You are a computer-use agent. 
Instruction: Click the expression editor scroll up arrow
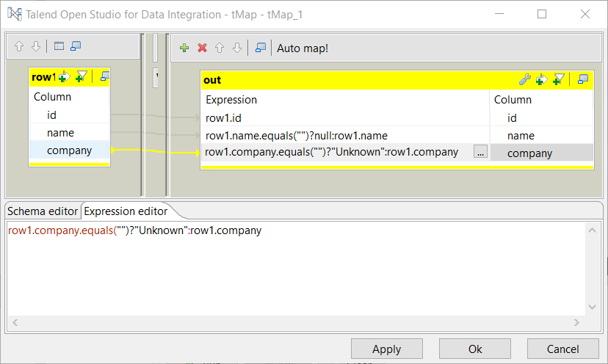coord(592,230)
